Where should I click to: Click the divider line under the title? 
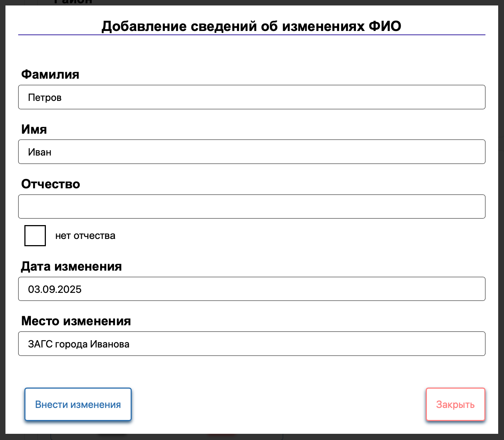pyautogui.click(x=252, y=35)
